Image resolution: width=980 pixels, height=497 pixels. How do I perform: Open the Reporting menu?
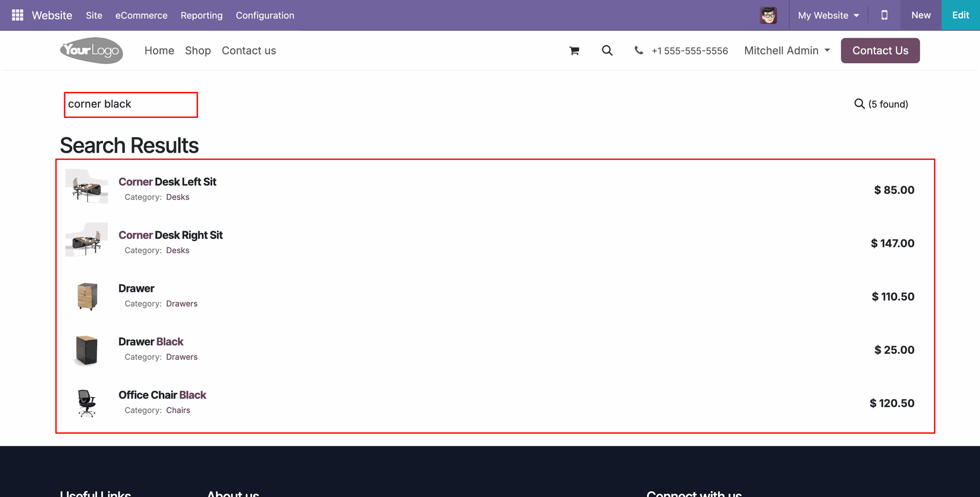click(x=202, y=15)
